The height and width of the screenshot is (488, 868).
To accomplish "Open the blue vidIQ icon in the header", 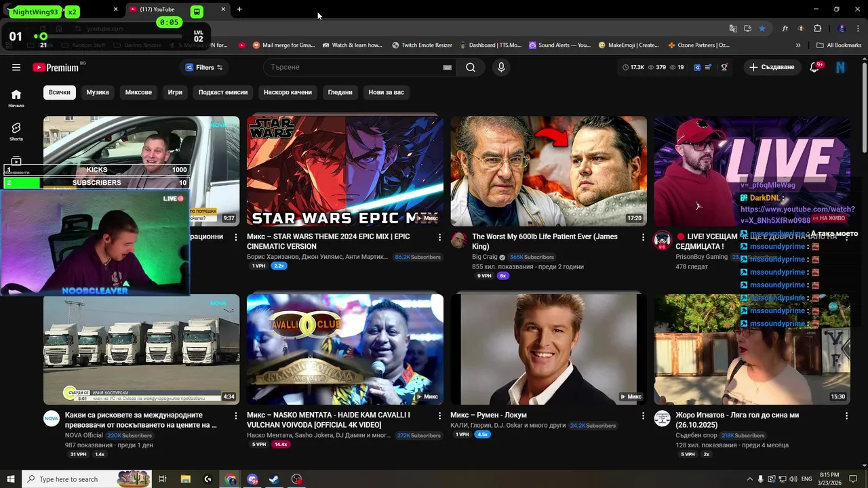I will point(698,67).
